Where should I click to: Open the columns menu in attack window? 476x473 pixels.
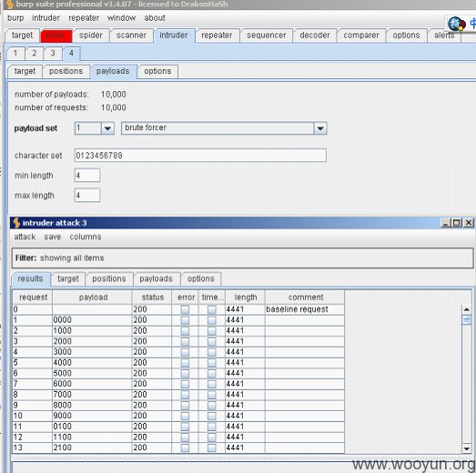86,236
